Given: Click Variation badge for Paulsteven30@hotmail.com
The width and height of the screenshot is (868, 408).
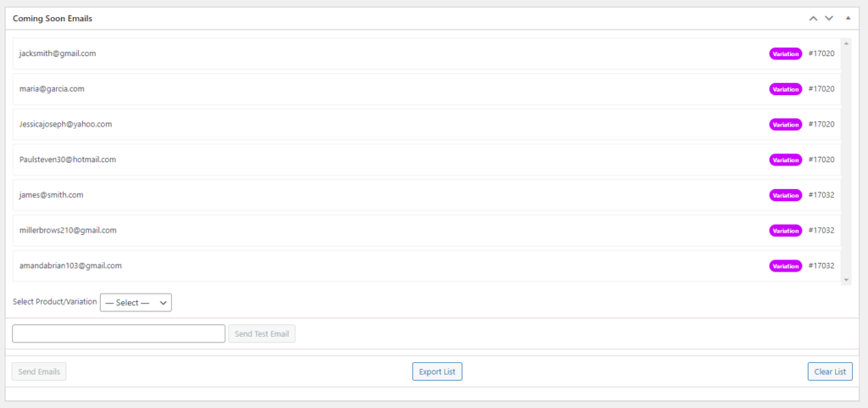Looking at the screenshot, I should [x=785, y=160].
